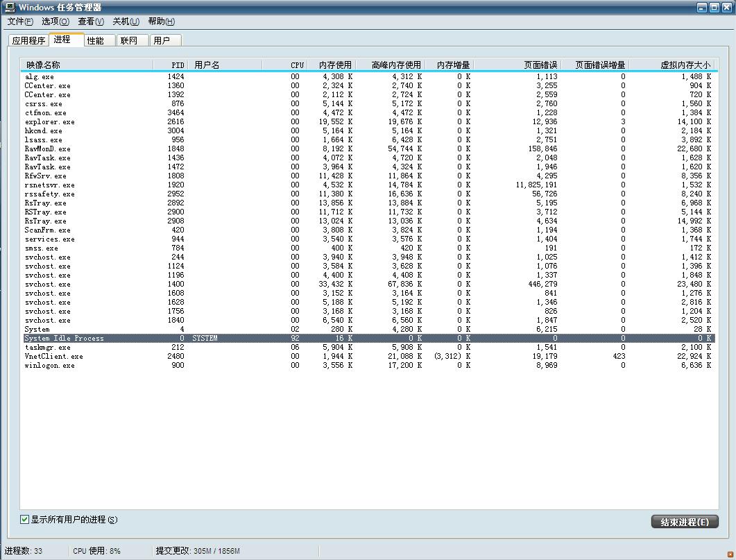Select RavTask.exe with PID 1472
The height and width of the screenshot is (560, 736).
[368, 167]
